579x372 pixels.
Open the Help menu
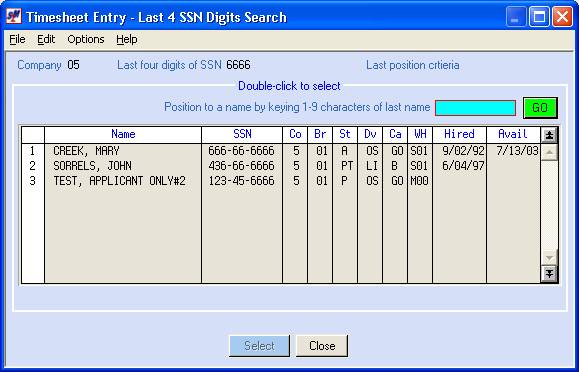tap(127, 39)
